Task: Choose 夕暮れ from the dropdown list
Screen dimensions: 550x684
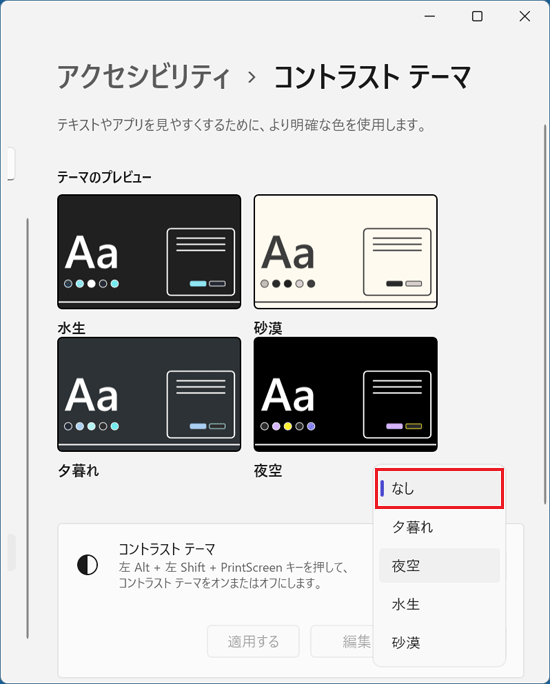Action: [439, 527]
